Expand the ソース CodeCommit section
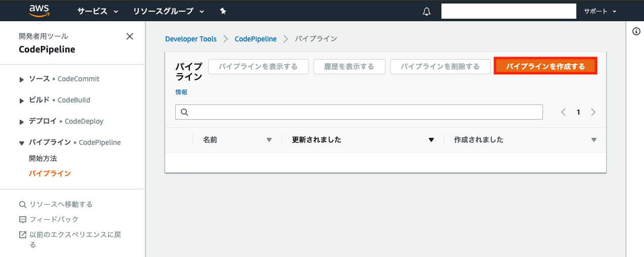Screen dimensions: 644x257 [x=22, y=80]
